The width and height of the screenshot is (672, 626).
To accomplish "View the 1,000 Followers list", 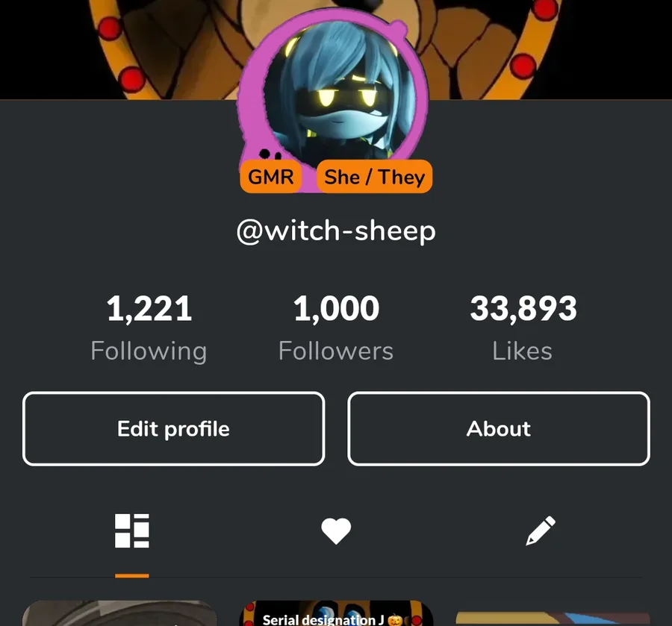I will 336,328.
